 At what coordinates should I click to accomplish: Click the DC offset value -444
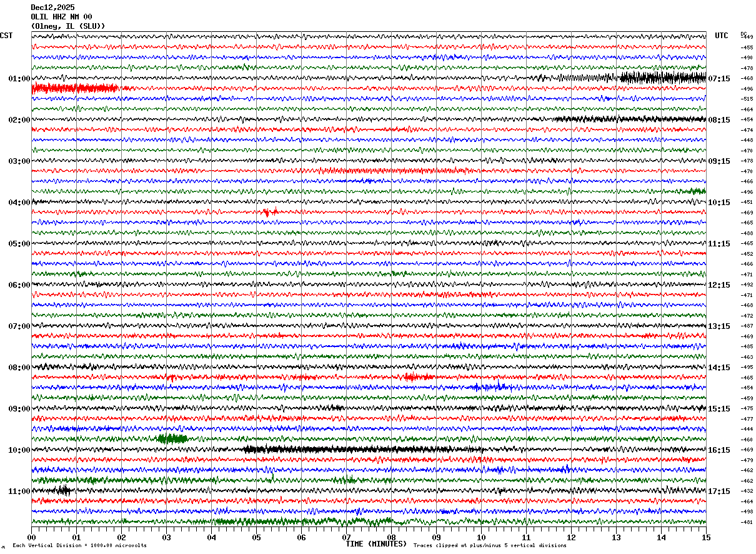coord(747,429)
